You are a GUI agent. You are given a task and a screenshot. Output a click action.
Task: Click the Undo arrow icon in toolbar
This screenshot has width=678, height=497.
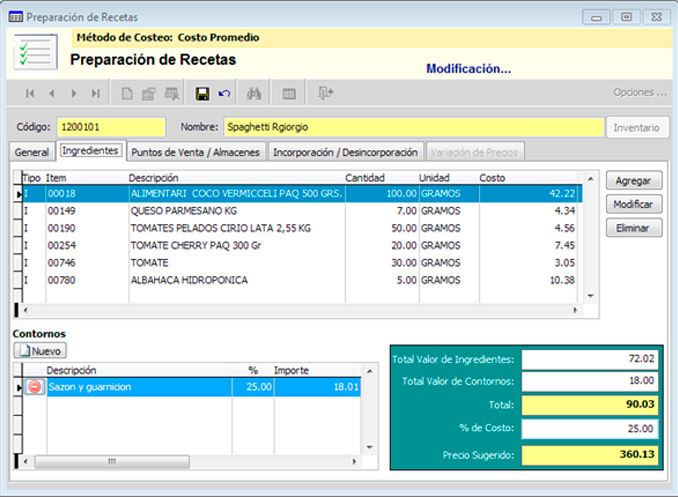tap(224, 93)
